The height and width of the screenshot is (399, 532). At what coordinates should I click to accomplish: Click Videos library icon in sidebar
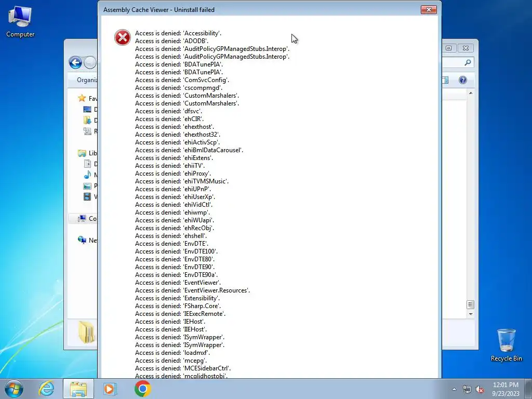[x=87, y=196]
